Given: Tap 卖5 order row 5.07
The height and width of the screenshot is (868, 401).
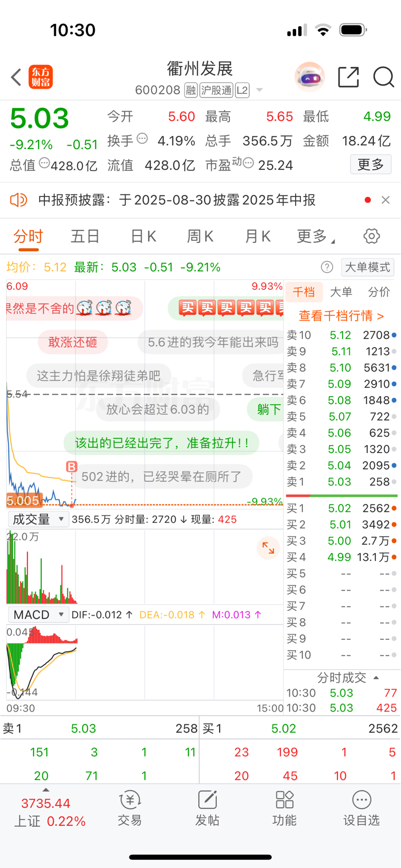Looking at the screenshot, I should (342, 417).
